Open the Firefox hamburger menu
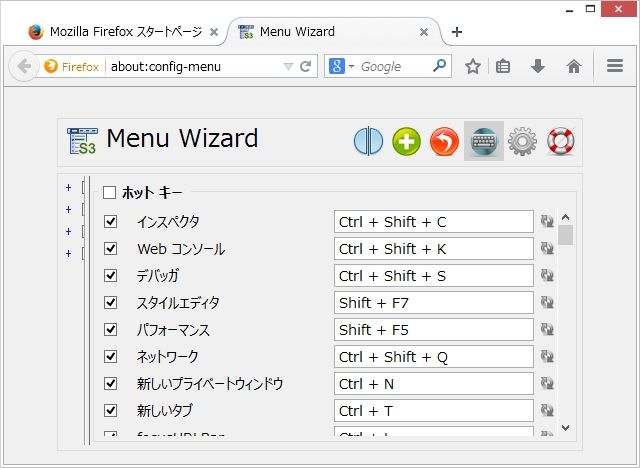640x468 pixels. tap(615, 66)
